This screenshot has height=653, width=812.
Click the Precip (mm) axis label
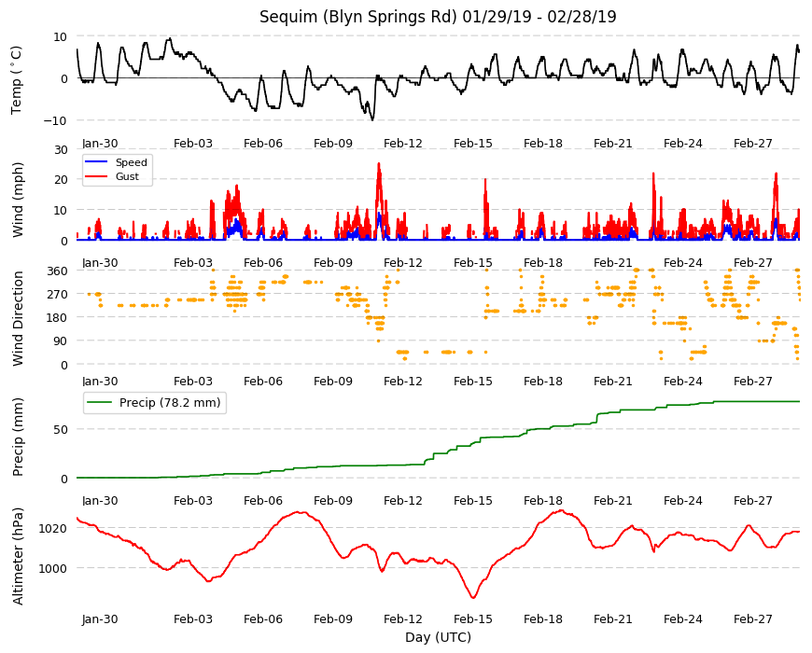point(18,437)
